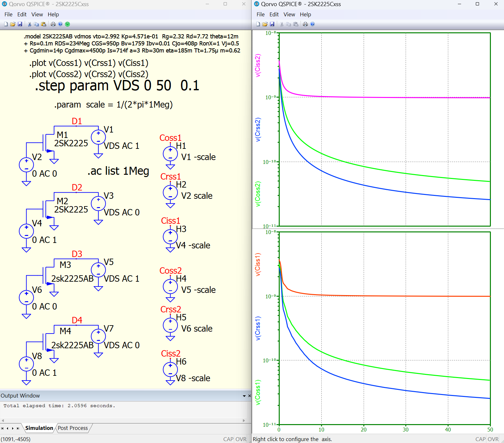This screenshot has height=443, width=504.
Task: Click New file icon in schematic toolbar
Action: 6,24
